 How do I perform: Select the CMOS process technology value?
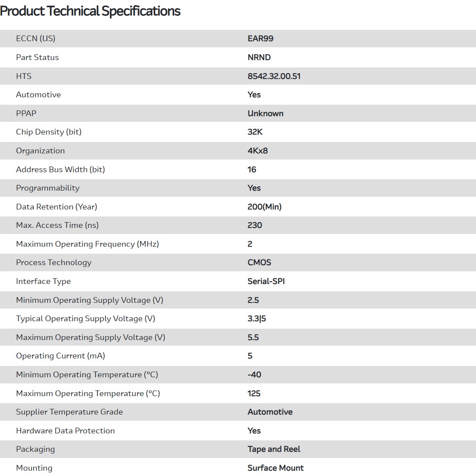(x=259, y=262)
